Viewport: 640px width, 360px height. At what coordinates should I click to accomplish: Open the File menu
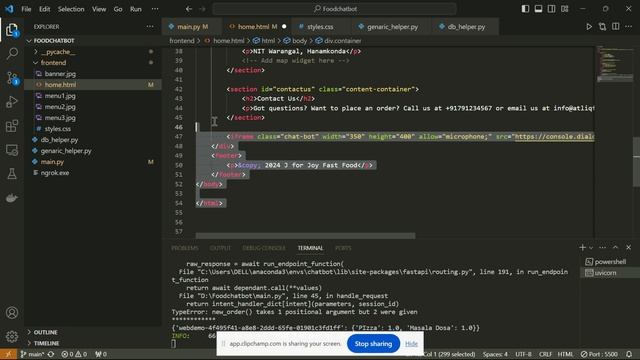[x=26, y=9]
